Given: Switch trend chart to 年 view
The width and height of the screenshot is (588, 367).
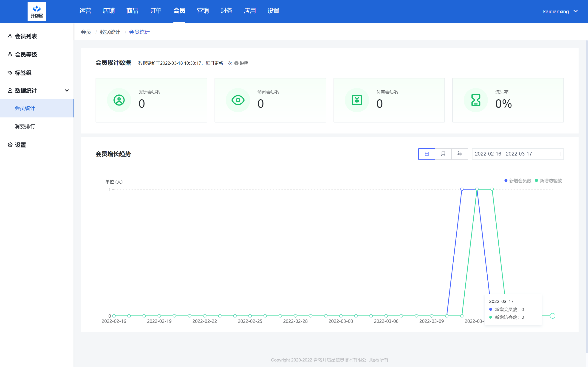Looking at the screenshot, I should (x=459, y=154).
